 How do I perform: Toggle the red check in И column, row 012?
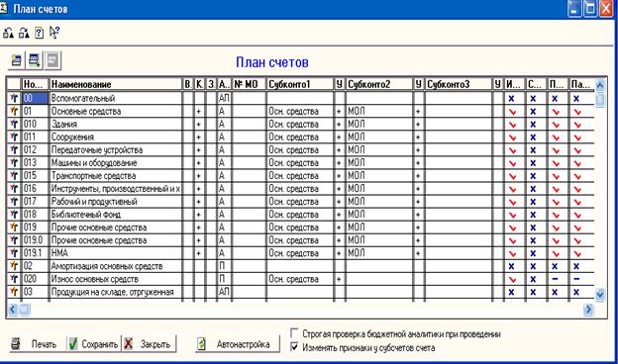pyautogui.click(x=513, y=150)
